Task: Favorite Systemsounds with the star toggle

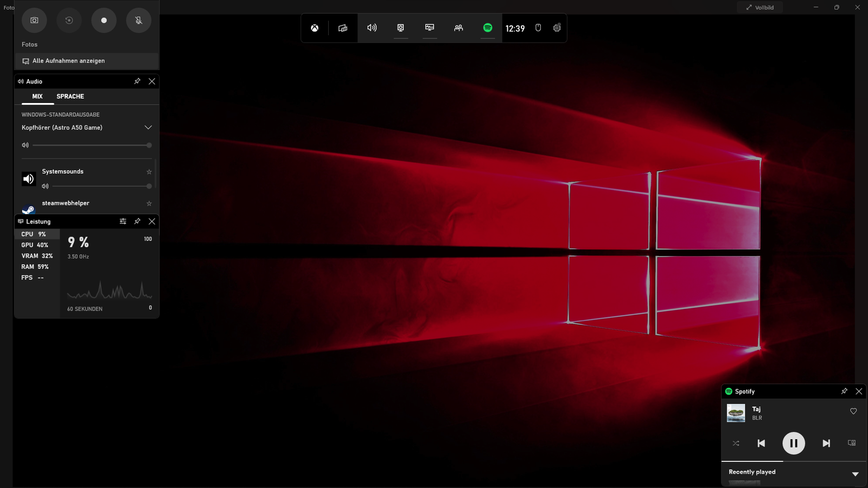Action: (x=149, y=171)
